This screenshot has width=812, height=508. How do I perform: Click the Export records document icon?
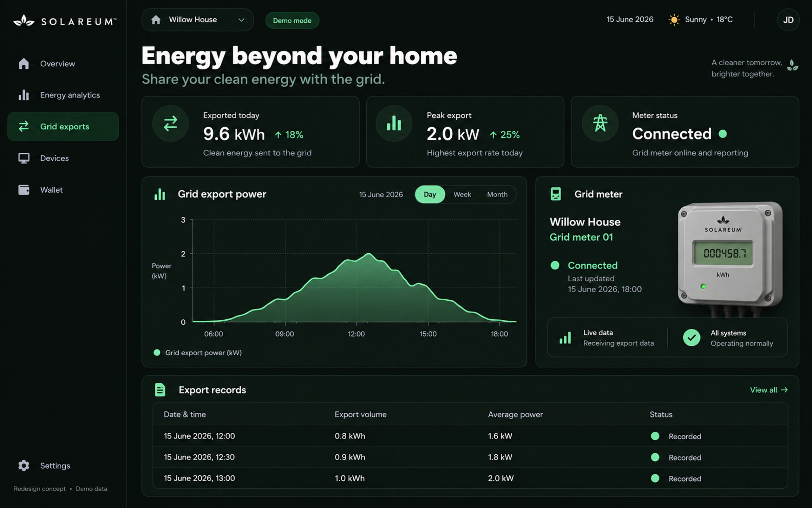(x=160, y=390)
